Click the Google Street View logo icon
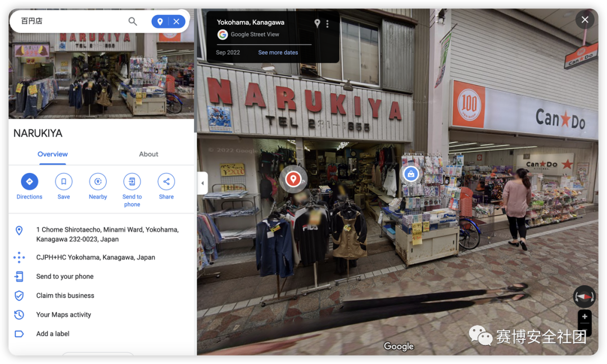Image resolution: width=607 pixels, height=364 pixels. [223, 34]
